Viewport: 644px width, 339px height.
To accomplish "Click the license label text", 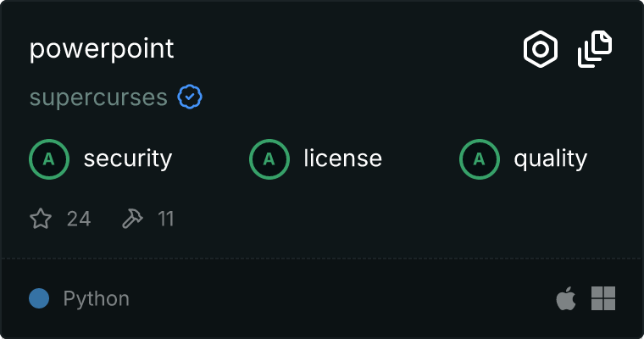I will [x=343, y=158].
